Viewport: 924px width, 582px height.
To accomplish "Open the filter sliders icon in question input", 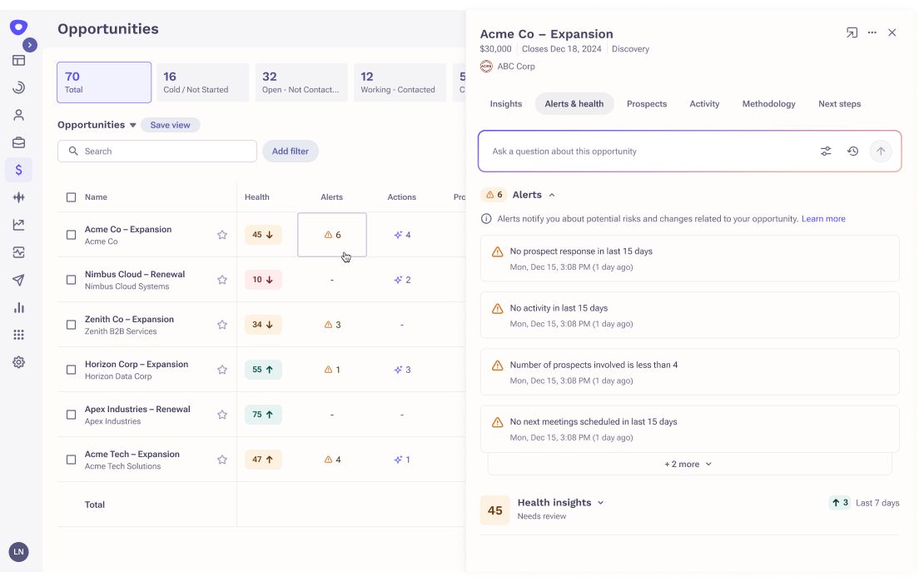I will coord(826,151).
